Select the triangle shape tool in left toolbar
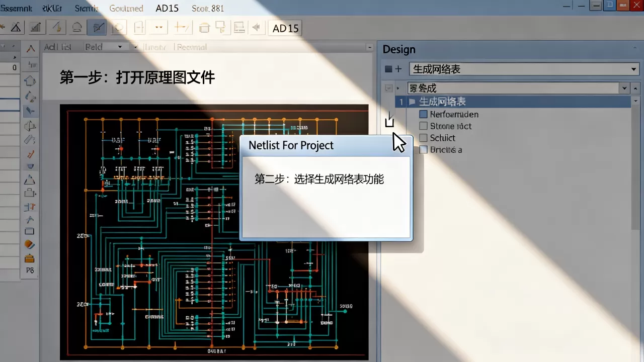Image resolution: width=644 pixels, height=362 pixels. point(30,179)
